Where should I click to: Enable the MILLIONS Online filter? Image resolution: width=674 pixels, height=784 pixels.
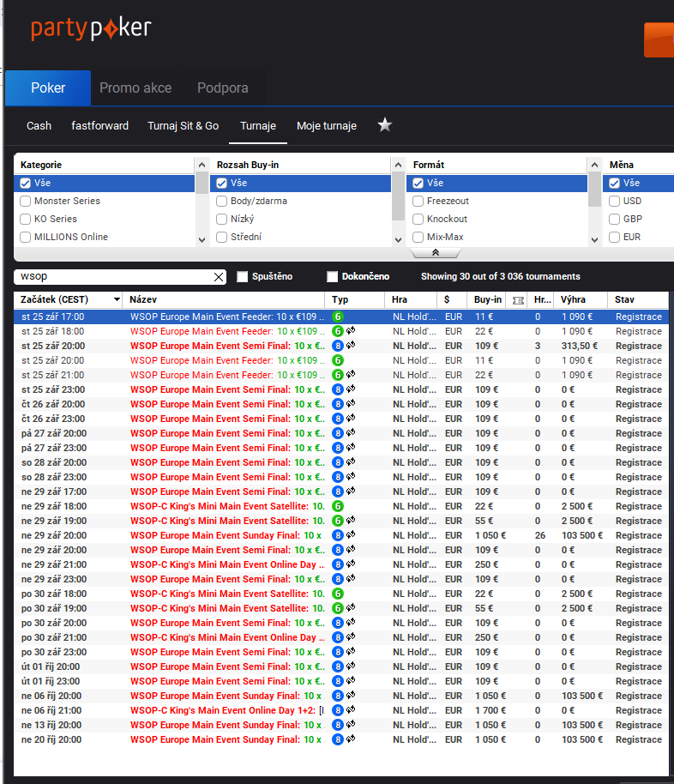click(x=25, y=237)
